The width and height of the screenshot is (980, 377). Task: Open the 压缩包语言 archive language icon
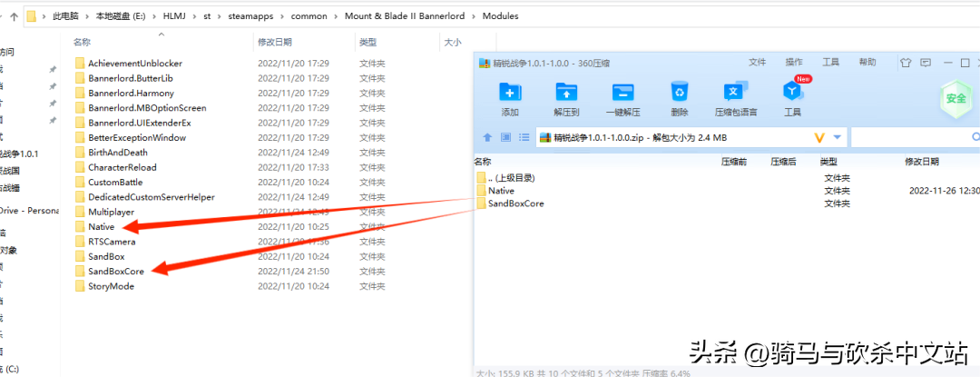(736, 93)
